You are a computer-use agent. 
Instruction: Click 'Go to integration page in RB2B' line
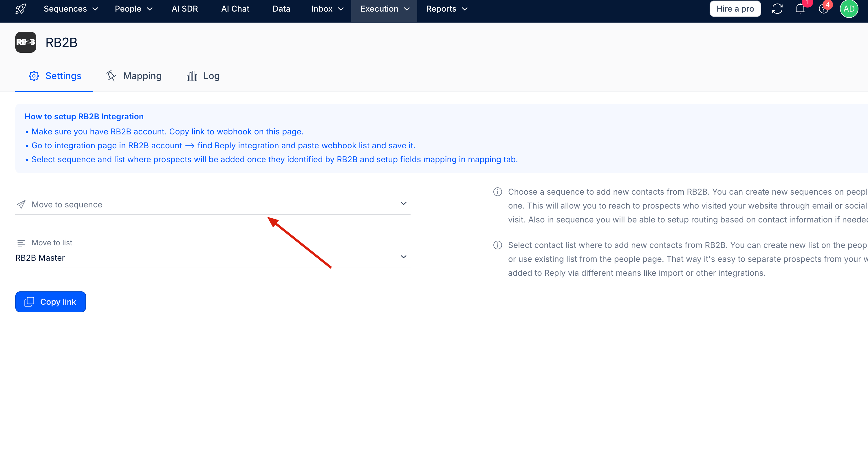(x=224, y=145)
